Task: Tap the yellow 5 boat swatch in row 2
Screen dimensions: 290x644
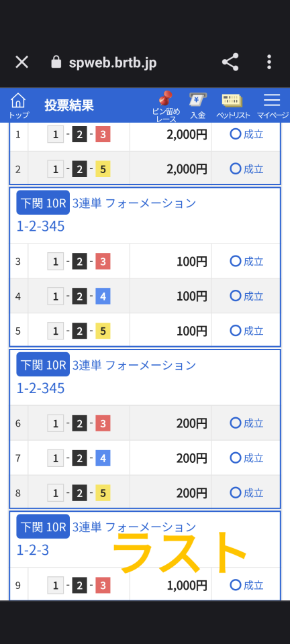Action: tap(103, 169)
